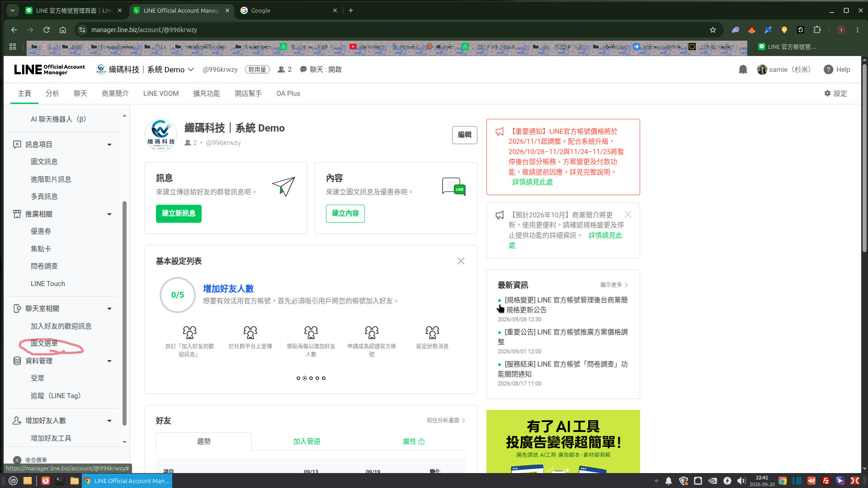Click 自訂「加入好友的歡迎訊息」 friends icon

pyautogui.click(x=189, y=333)
